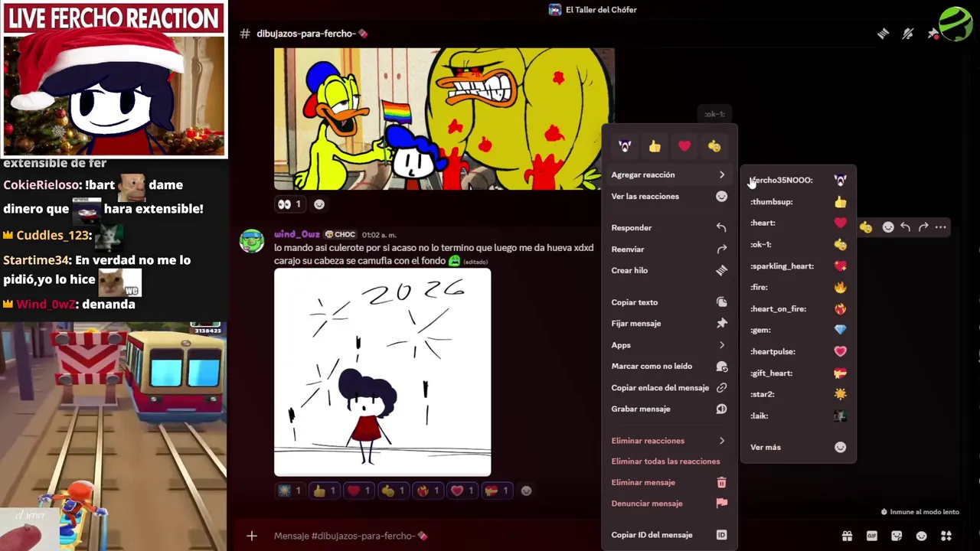Screen dimensions: 980x551
Task: Click Ver más at bottom of emoji list
Action: click(799, 448)
